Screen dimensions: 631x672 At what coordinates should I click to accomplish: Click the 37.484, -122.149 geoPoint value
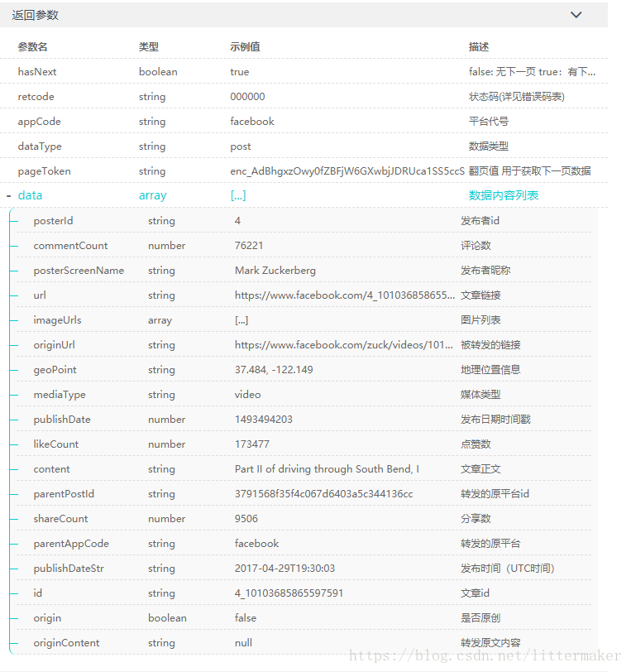pos(274,370)
